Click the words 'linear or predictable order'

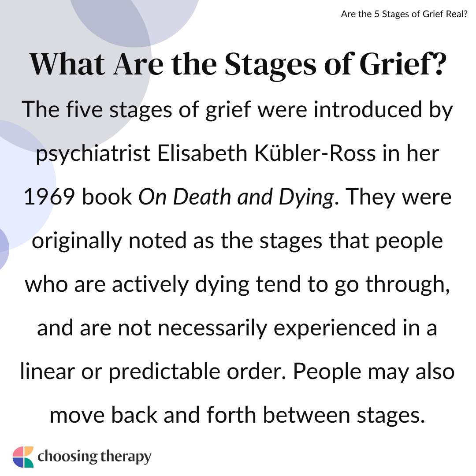[153, 372]
